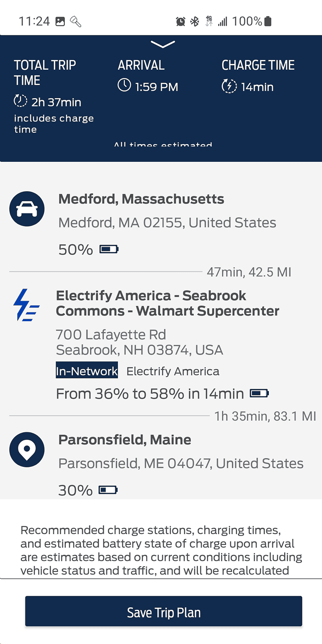
Task: Tap the 1:59 PM arrival time
Action: [x=156, y=87]
